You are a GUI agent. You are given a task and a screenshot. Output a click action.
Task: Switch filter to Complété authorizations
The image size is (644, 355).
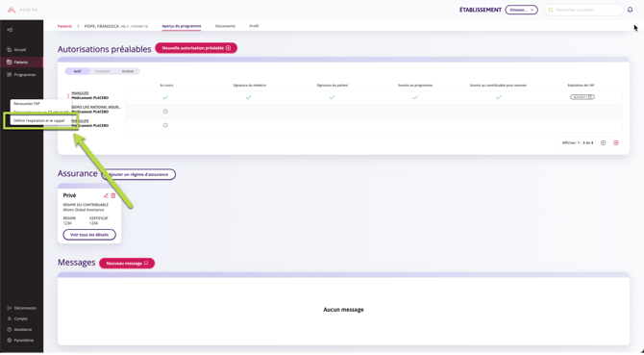(102, 71)
